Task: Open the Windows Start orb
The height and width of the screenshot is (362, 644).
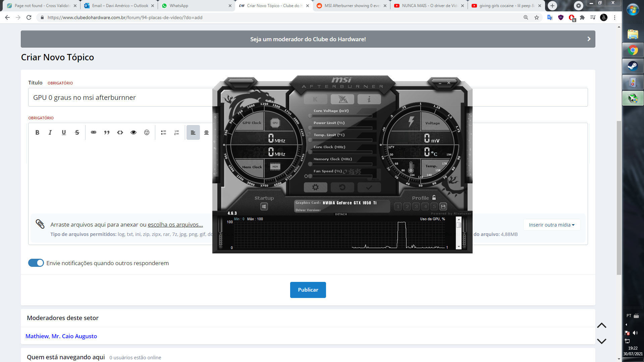Action: [633, 10]
